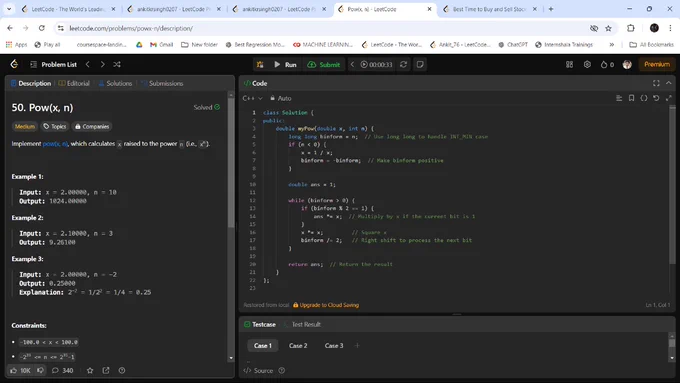Expand the Topics tag
The height and width of the screenshot is (383, 680).
[55, 127]
